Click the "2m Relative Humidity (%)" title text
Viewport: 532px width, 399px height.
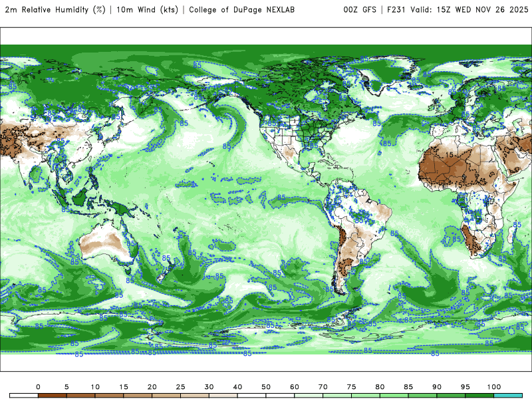tap(55, 10)
